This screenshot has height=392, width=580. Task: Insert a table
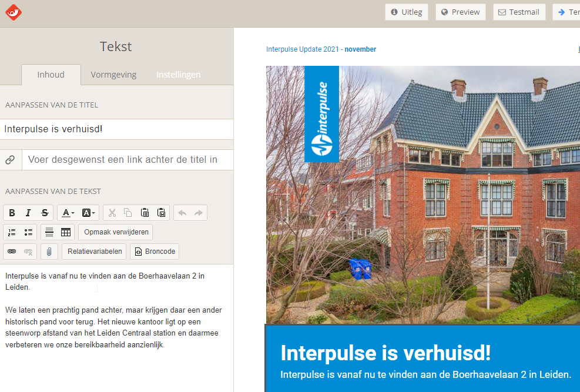tap(66, 232)
